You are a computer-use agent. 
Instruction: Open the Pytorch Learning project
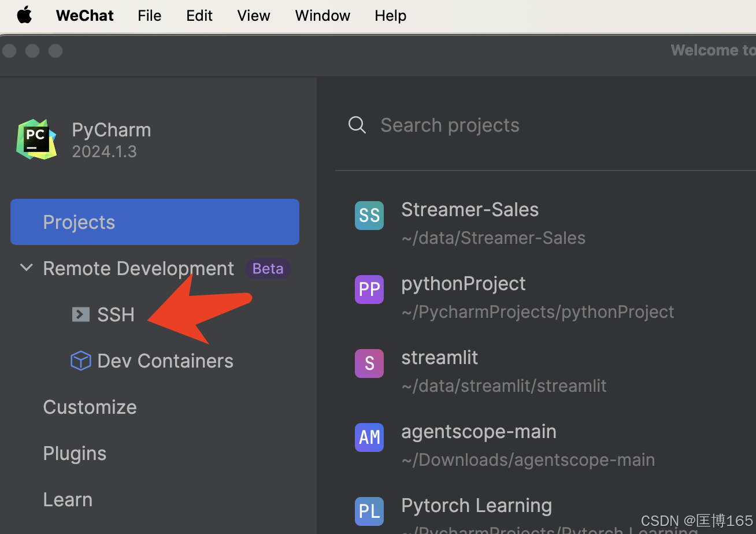click(x=477, y=505)
